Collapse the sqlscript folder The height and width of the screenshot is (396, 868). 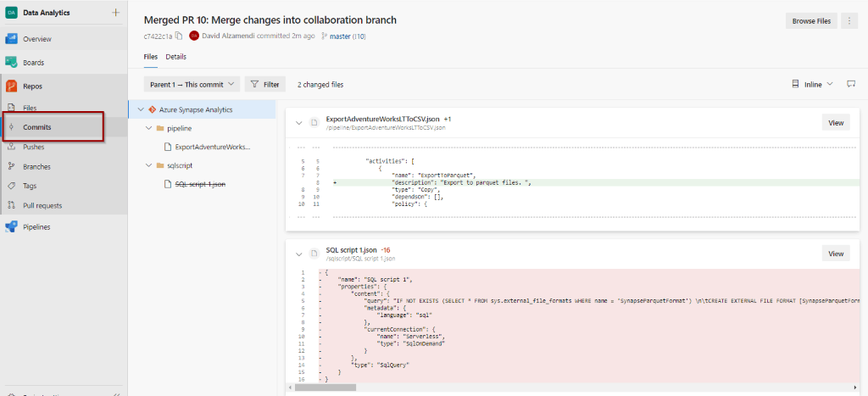click(x=148, y=165)
